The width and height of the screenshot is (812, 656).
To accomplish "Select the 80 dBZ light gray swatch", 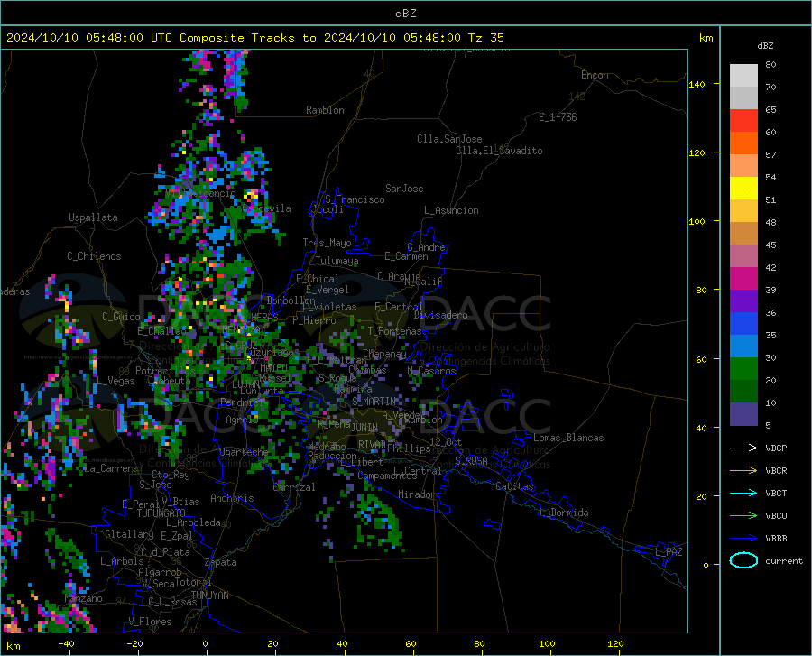I will pos(743,75).
